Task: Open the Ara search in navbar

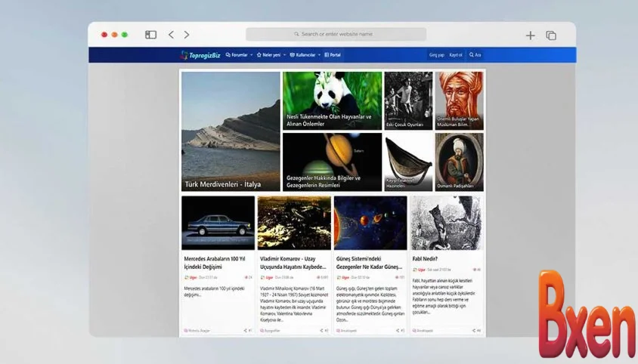Action: [x=475, y=55]
